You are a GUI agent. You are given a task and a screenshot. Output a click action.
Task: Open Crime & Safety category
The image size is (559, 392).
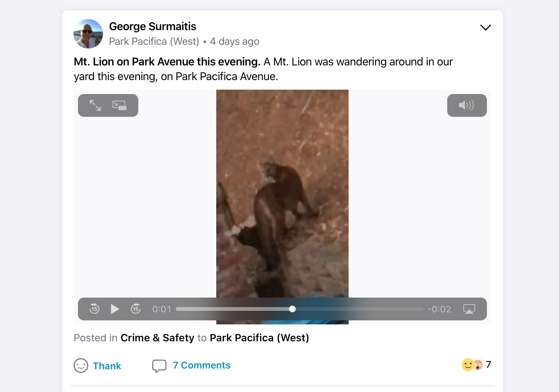(x=157, y=338)
